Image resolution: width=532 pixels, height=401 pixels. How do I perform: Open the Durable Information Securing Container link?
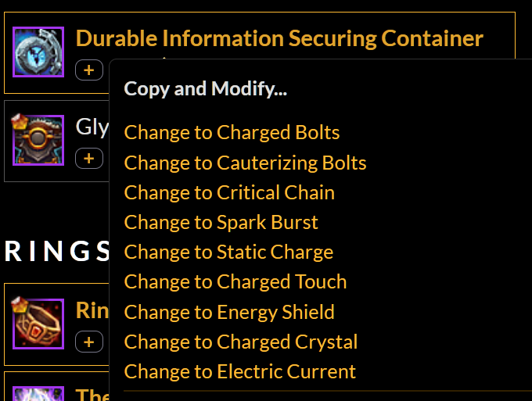279,38
